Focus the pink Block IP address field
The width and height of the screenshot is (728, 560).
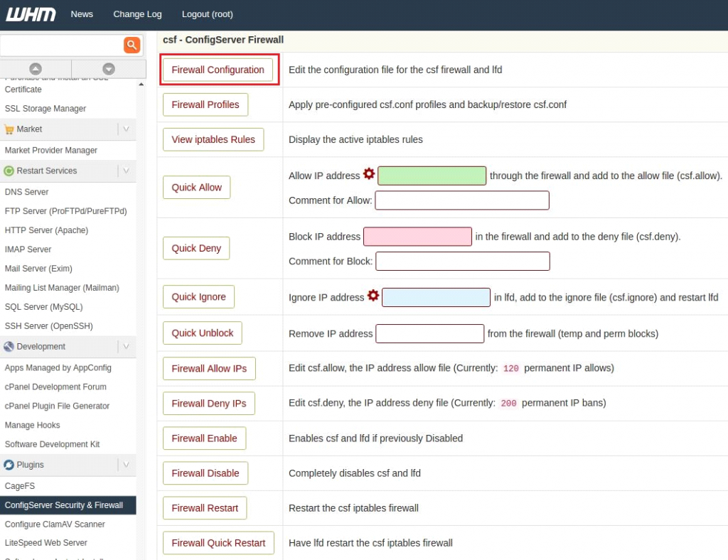pyautogui.click(x=417, y=237)
